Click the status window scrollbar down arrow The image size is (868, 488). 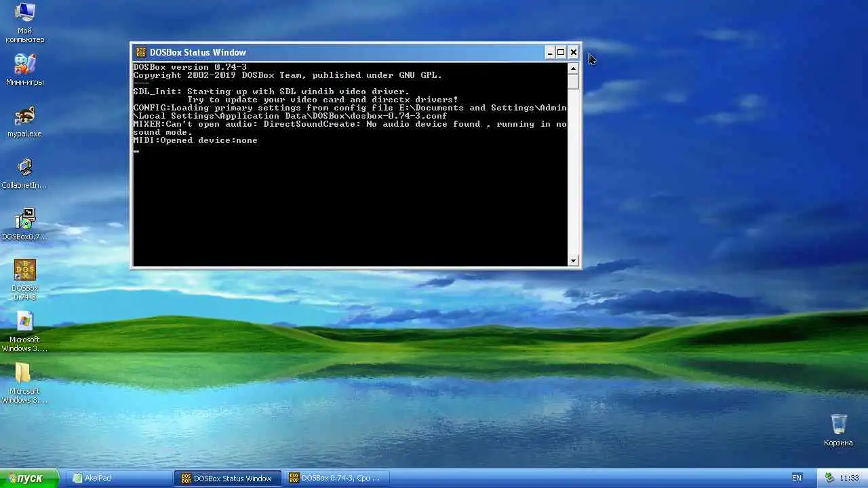[x=573, y=261]
